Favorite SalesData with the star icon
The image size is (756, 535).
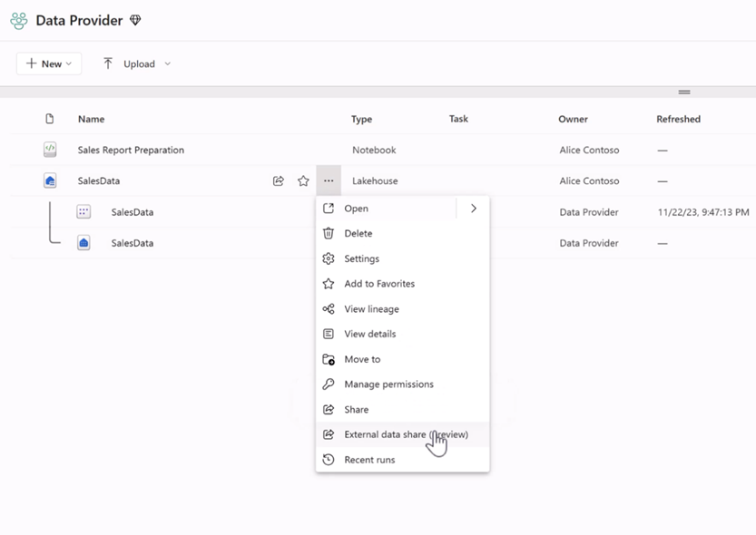pos(303,181)
